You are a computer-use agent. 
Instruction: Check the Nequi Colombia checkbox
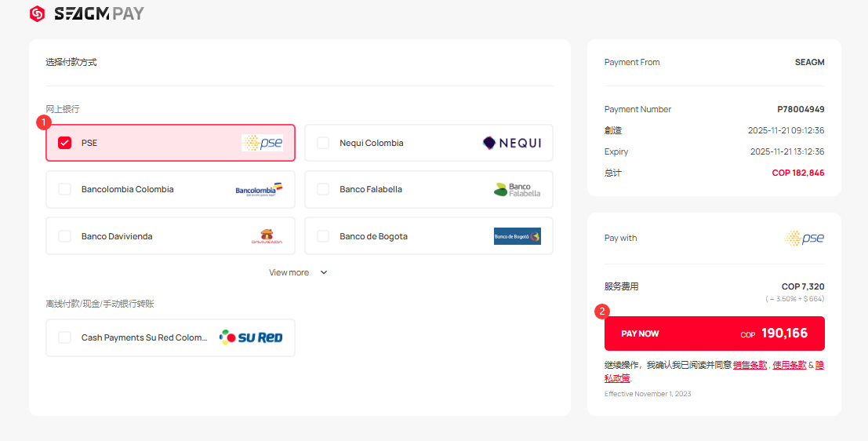[x=323, y=143]
